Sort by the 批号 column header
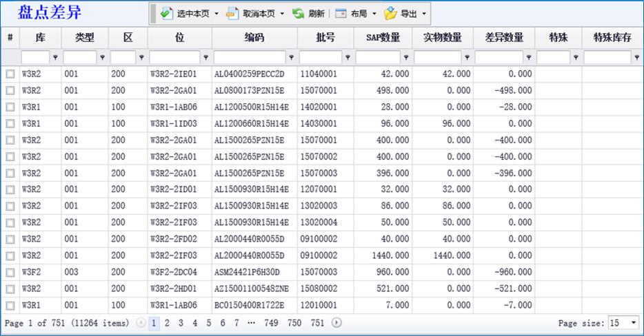The height and width of the screenshot is (336, 644). 325,37
